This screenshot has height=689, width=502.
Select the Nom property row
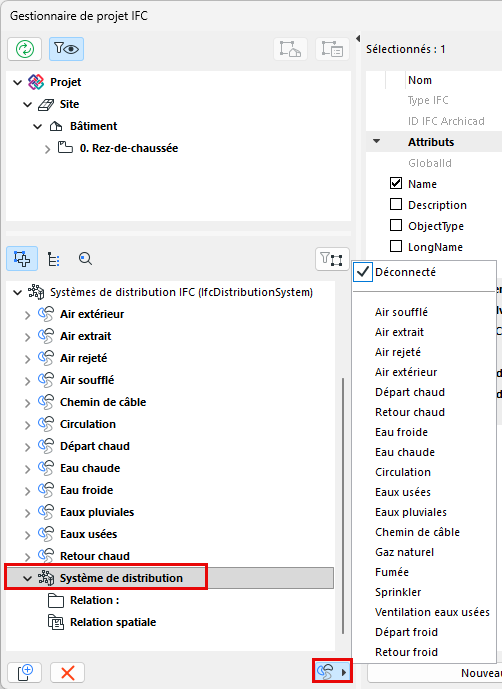tap(433, 80)
